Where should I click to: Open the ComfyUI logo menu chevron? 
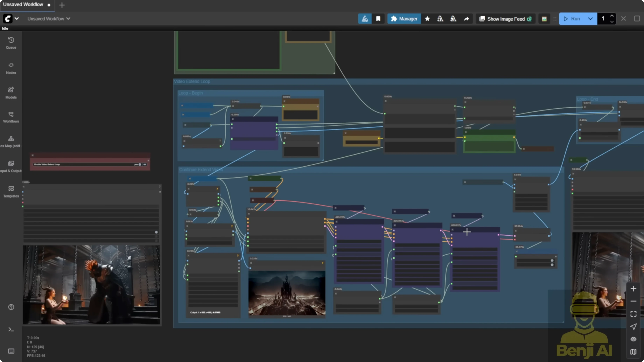pos(16,19)
